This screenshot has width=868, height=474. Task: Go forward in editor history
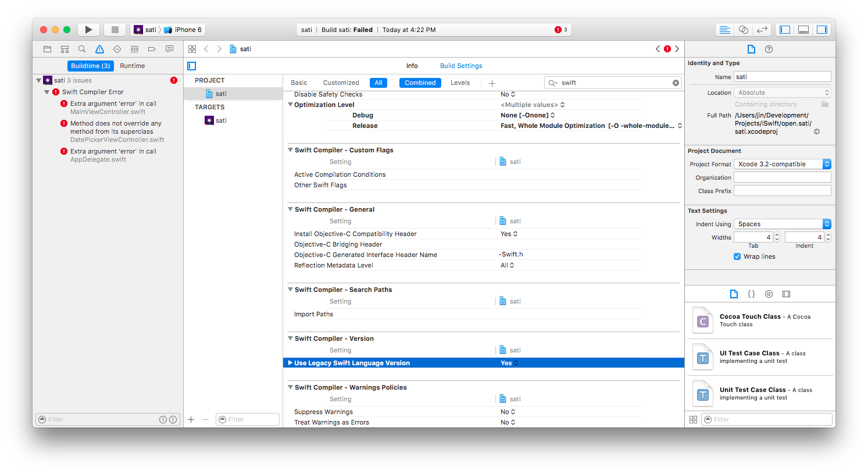click(x=219, y=49)
